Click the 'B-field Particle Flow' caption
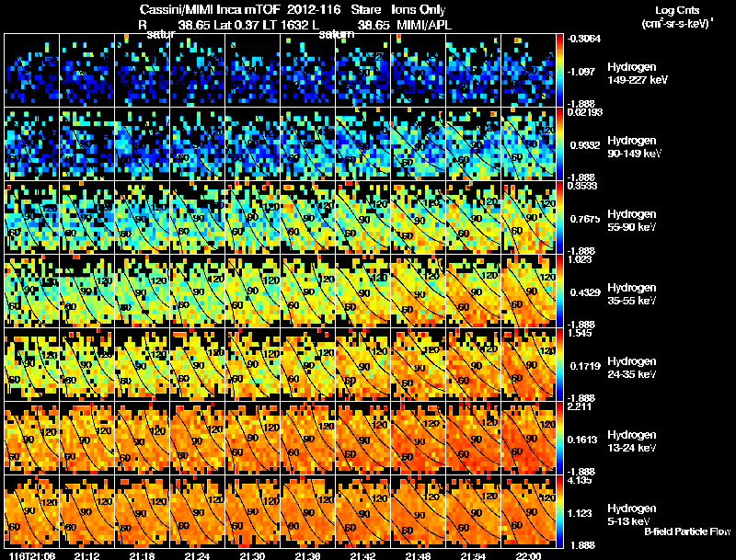The image size is (736, 560). coord(687,531)
